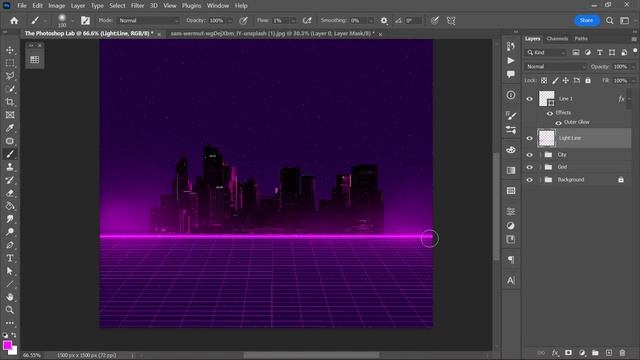Toggle lock all layer attributes
This screenshot has height=360, width=640.
click(x=588, y=81)
